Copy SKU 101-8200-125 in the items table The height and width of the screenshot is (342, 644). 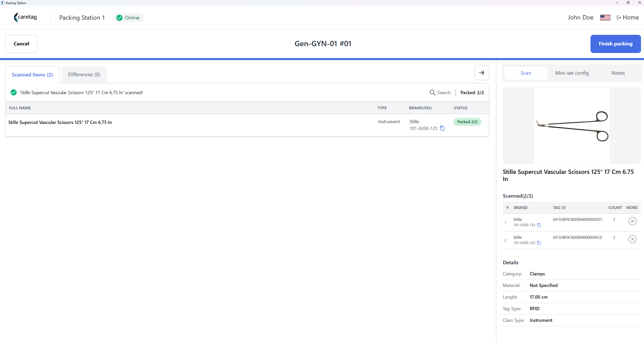(x=442, y=128)
